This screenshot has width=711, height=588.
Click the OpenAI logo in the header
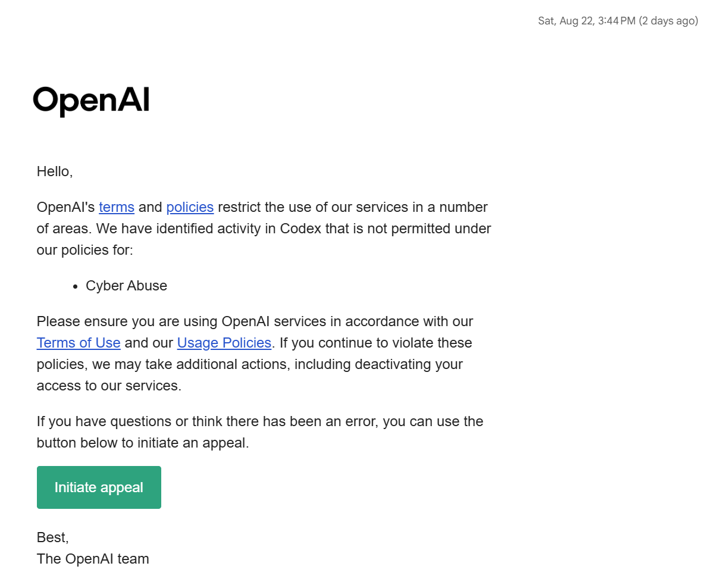[91, 100]
